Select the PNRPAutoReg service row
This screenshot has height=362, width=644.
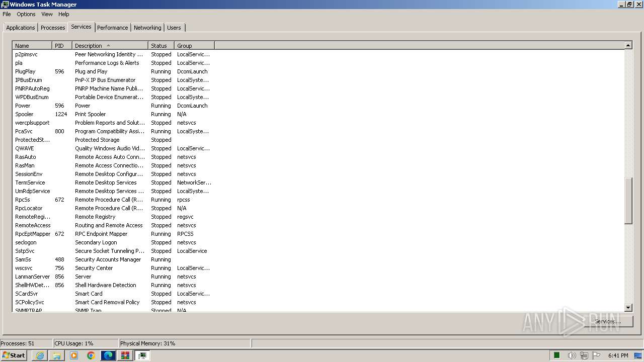click(x=114, y=88)
